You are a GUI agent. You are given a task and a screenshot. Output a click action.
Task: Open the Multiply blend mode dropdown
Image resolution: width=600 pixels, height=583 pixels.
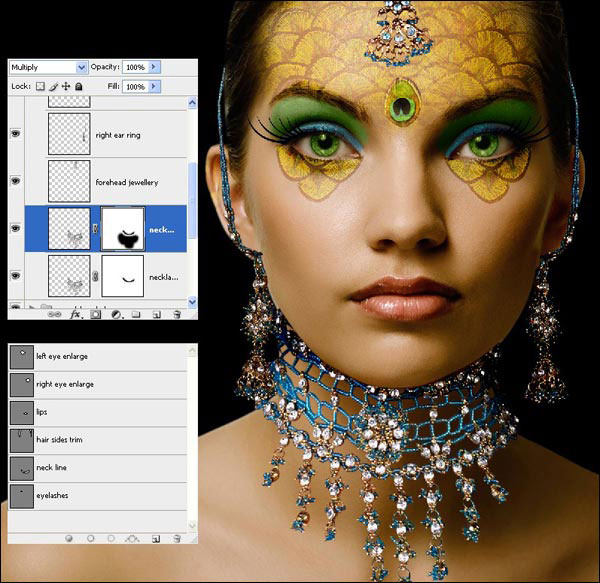(46, 67)
